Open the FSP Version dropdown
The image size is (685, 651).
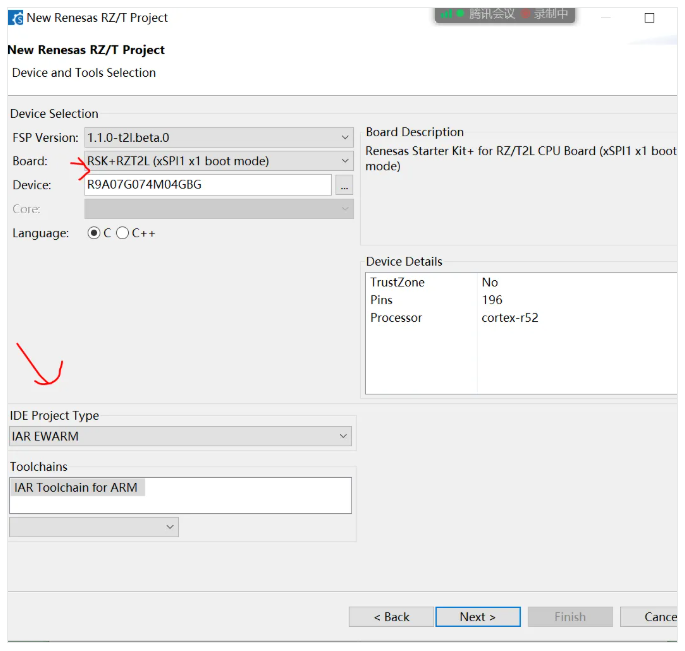pos(219,138)
